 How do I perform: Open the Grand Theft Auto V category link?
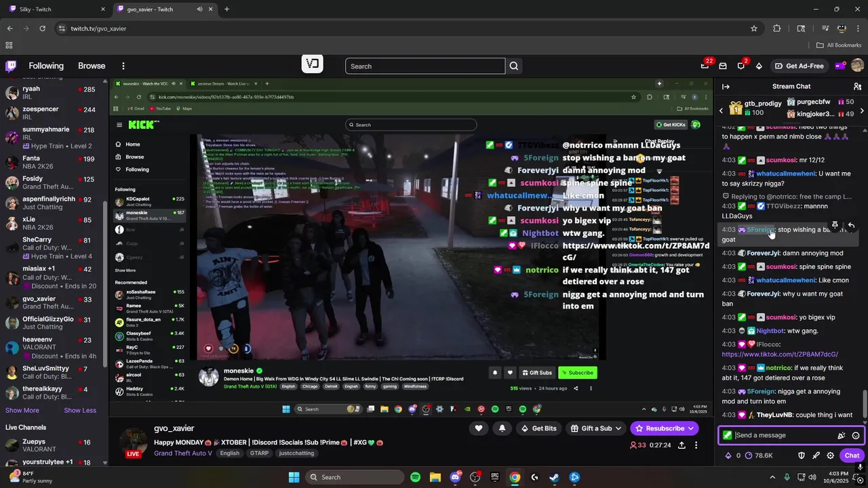pyautogui.click(x=183, y=453)
